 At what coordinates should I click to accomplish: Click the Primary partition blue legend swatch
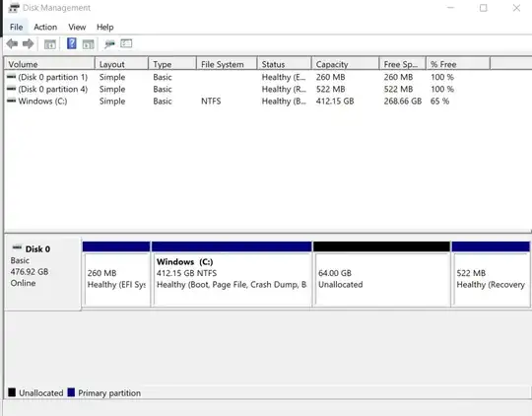(71, 392)
